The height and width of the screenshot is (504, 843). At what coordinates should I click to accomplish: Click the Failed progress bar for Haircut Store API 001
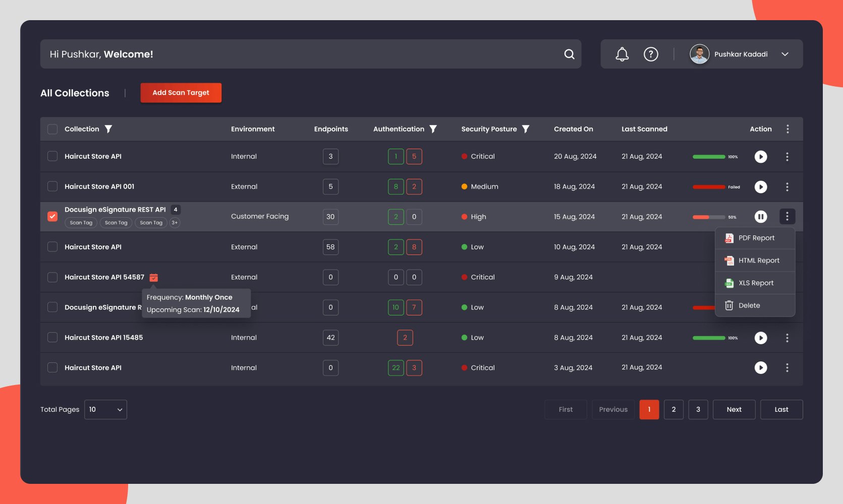pos(709,187)
